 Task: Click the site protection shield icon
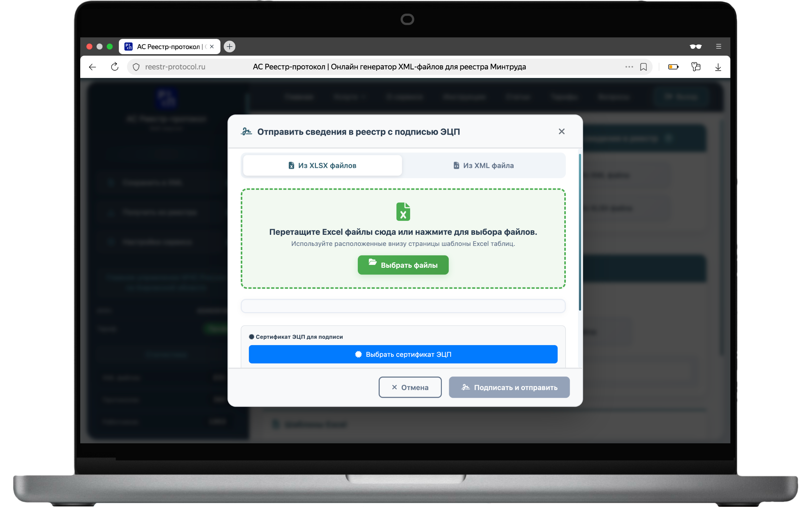pos(136,67)
